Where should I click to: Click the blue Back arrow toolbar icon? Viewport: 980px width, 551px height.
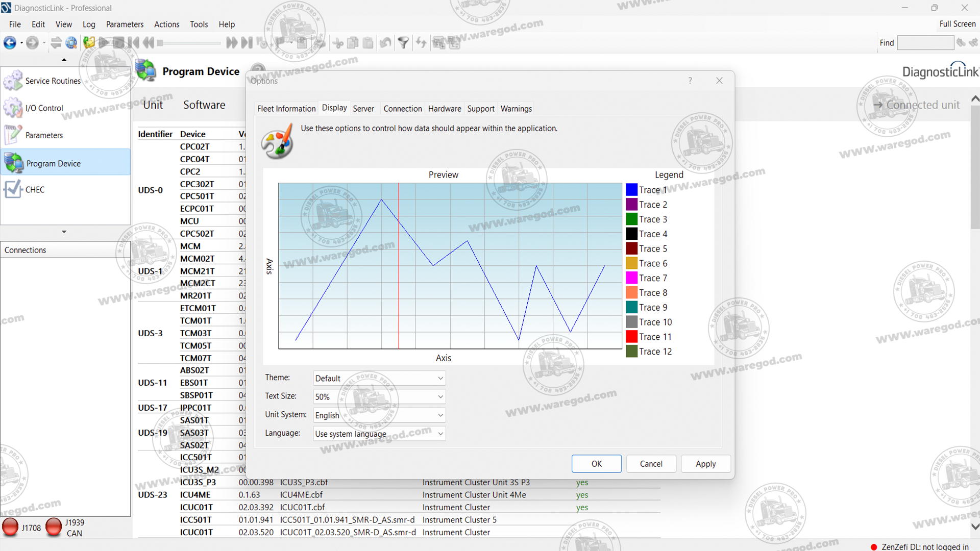[x=9, y=43]
